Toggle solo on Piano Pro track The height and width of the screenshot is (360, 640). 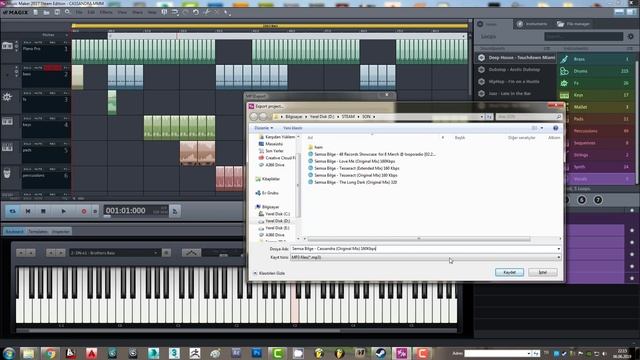pyautogui.click(x=27, y=42)
